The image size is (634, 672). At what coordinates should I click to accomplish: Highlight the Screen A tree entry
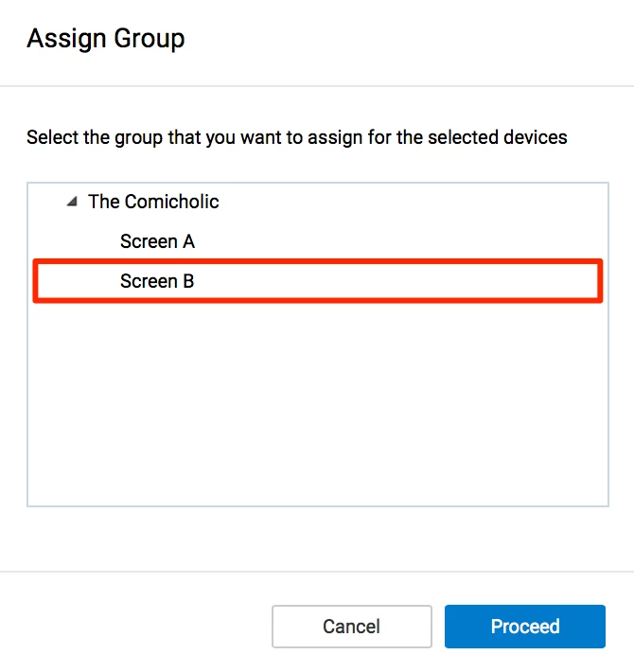point(157,241)
